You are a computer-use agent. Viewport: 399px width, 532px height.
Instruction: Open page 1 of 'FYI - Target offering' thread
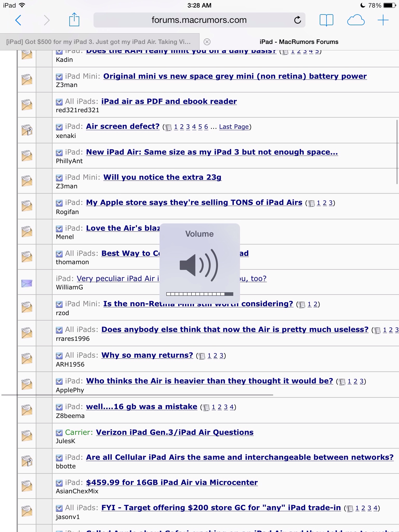point(357,508)
